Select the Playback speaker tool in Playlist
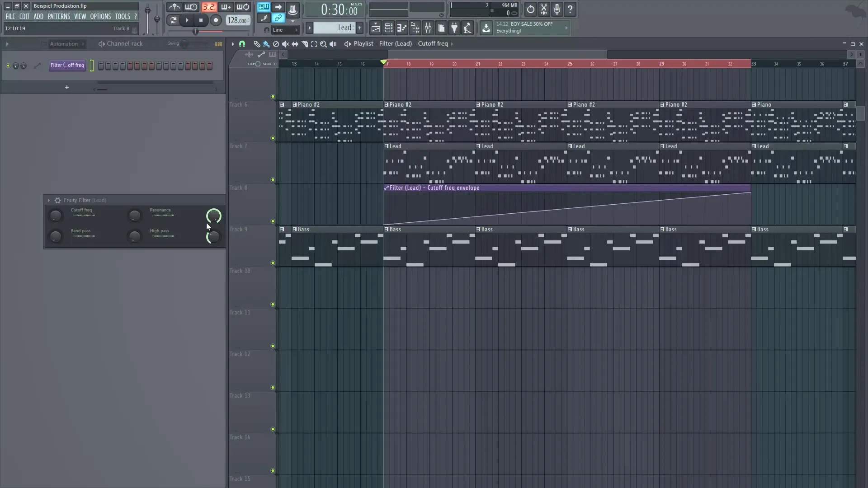 [333, 44]
